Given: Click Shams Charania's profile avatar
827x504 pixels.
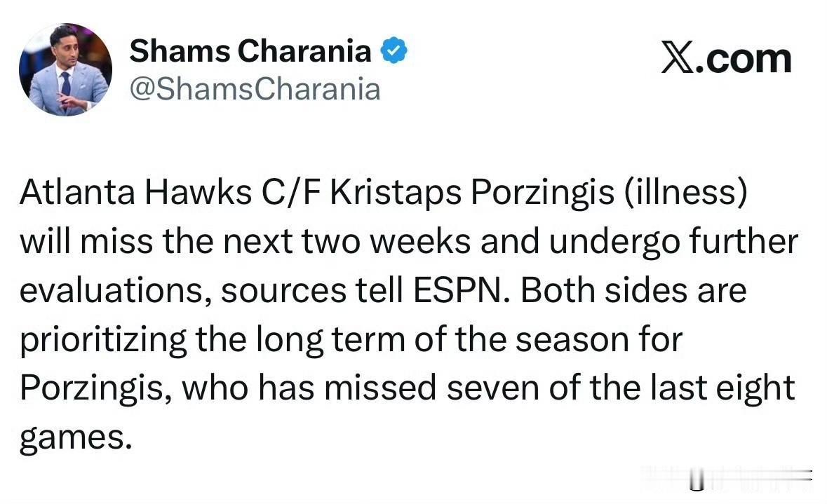Looking at the screenshot, I should [x=65, y=69].
